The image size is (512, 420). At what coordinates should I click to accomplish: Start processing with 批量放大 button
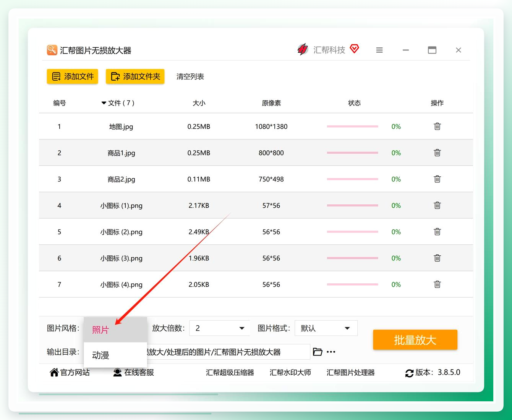[415, 340]
